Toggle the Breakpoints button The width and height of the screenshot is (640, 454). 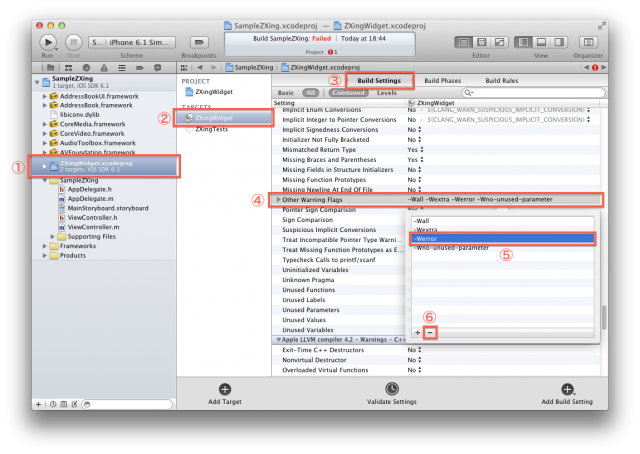tap(199, 42)
